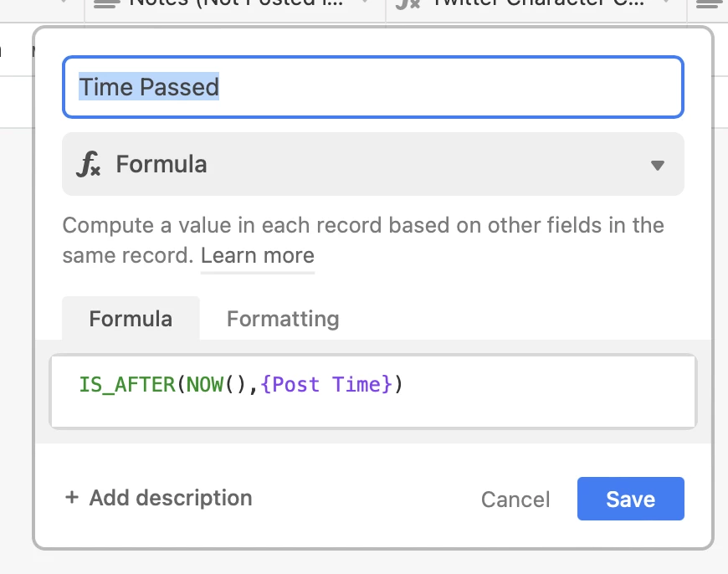Viewport: 728px width, 574px height.
Task: Click the long text icon of Notes column
Action: 106,3
